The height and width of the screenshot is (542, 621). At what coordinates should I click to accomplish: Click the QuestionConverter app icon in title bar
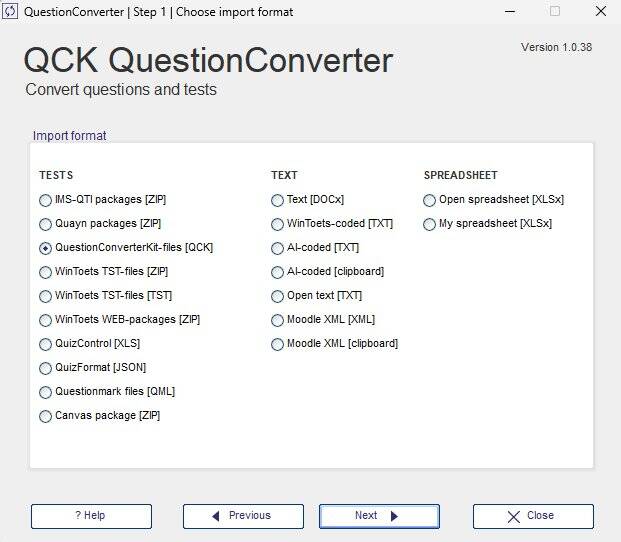coord(11,12)
